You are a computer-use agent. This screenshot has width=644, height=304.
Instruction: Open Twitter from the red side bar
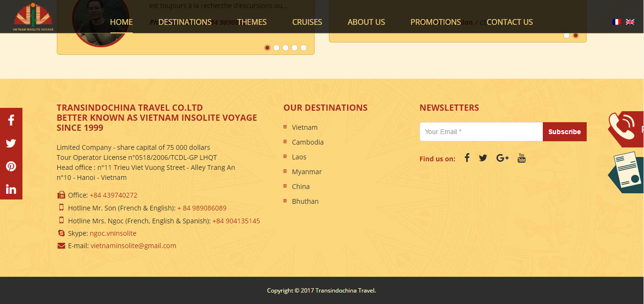coord(11,143)
